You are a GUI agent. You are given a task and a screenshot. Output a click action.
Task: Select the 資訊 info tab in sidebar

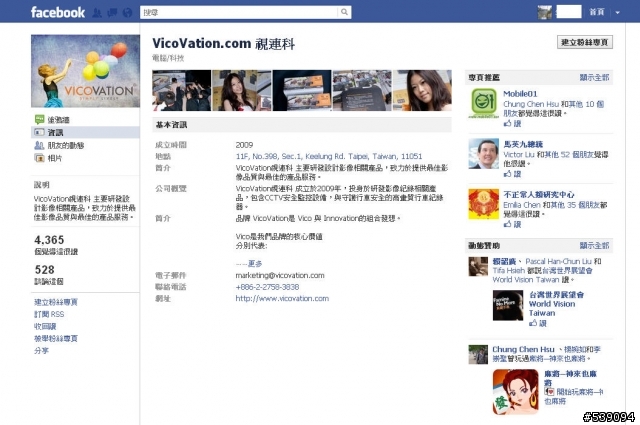(85, 132)
